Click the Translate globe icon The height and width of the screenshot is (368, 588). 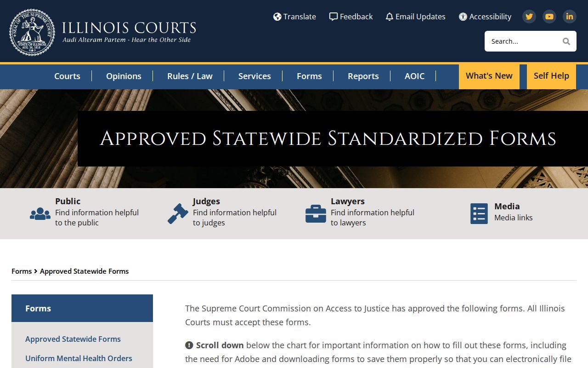tap(277, 17)
